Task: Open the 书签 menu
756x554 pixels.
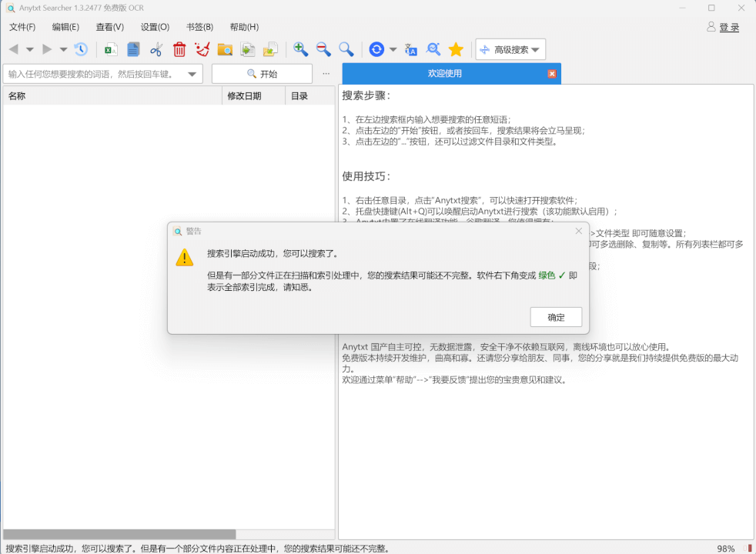Action: click(x=199, y=27)
